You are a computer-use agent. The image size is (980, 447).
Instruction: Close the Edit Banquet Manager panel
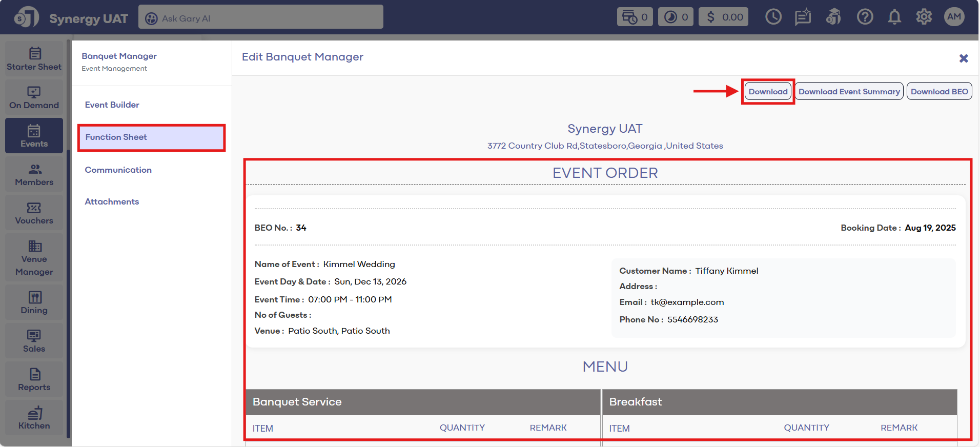coord(964,58)
